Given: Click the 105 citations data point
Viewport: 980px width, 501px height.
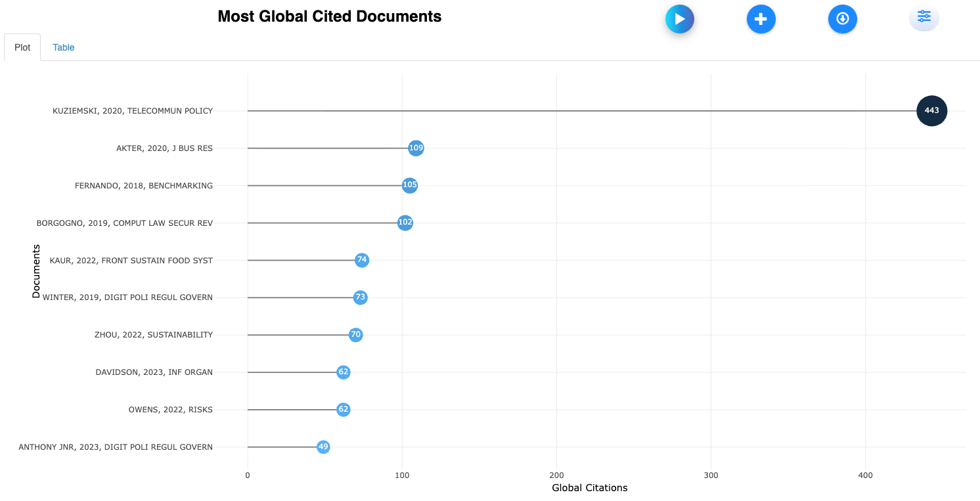Looking at the screenshot, I should click(410, 186).
